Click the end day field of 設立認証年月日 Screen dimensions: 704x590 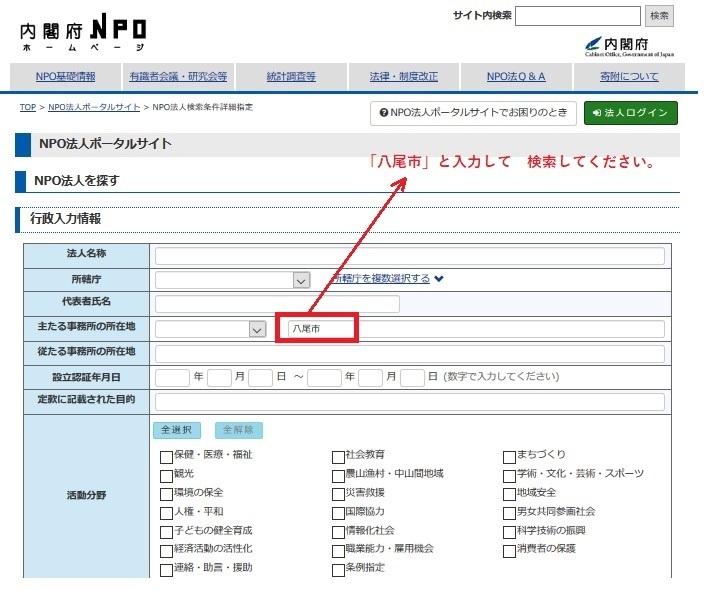coord(412,378)
